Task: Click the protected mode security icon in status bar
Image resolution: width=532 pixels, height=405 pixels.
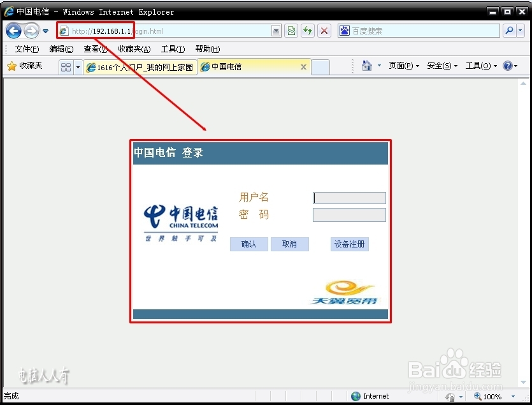Action: [x=450, y=397]
